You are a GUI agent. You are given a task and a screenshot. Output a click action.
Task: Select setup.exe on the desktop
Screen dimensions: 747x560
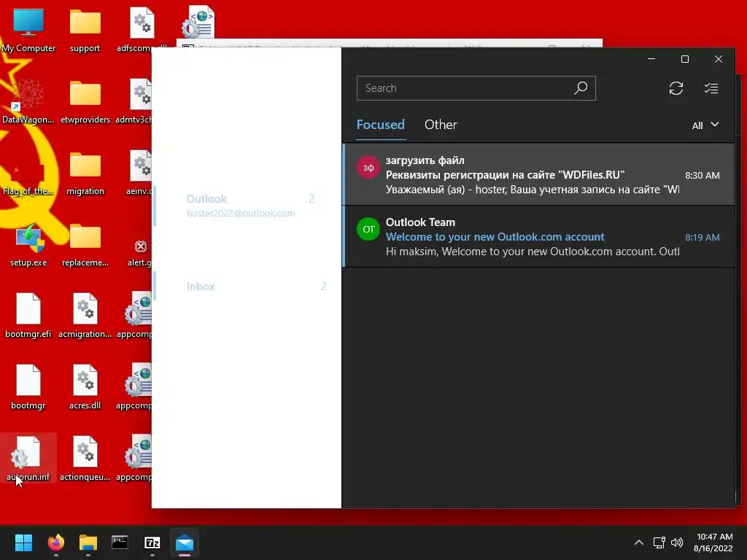(x=28, y=245)
